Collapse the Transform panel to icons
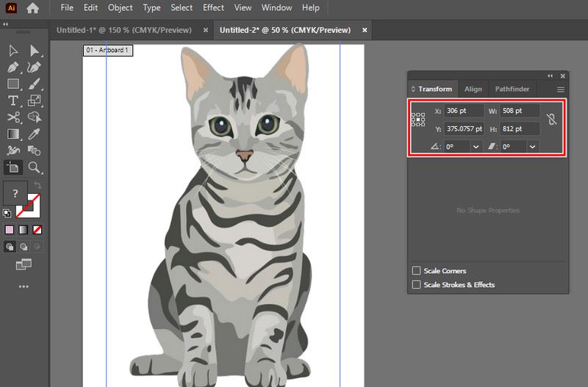Screen dimensions: 588x387 point(550,76)
